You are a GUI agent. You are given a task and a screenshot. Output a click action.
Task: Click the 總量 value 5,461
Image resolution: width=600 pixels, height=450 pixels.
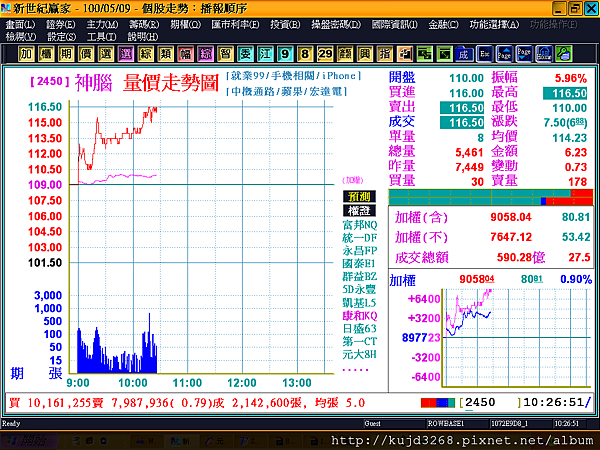coord(470,152)
